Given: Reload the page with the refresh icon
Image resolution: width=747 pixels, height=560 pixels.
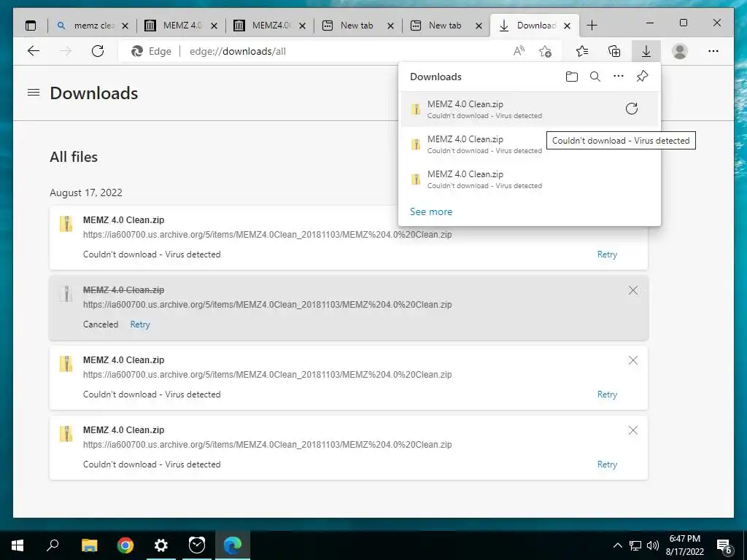Looking at the screenshot, I should point(98,51).
